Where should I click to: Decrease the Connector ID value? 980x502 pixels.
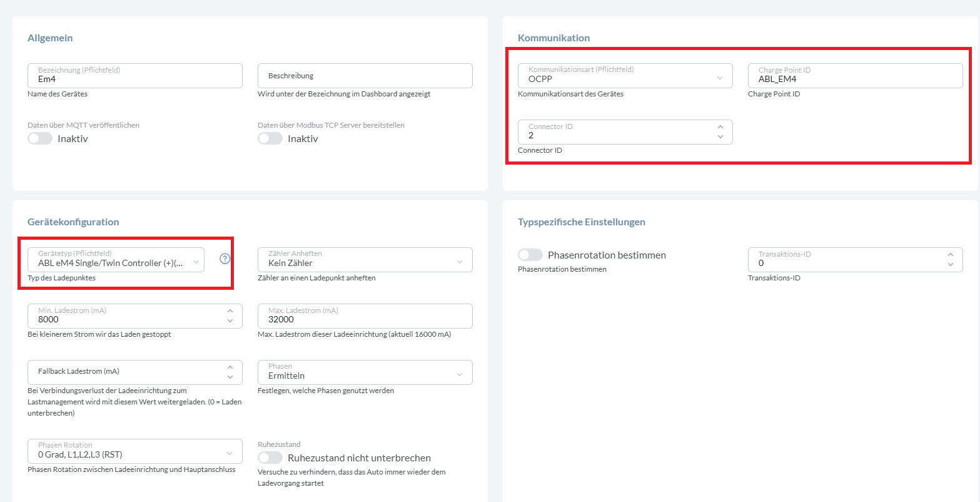(x=720, y=136)
